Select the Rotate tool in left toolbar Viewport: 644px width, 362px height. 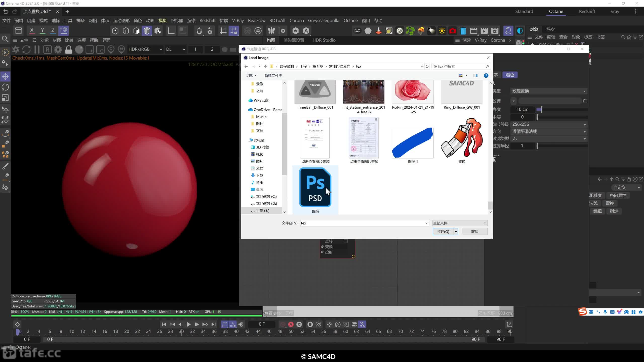point(5,87)
